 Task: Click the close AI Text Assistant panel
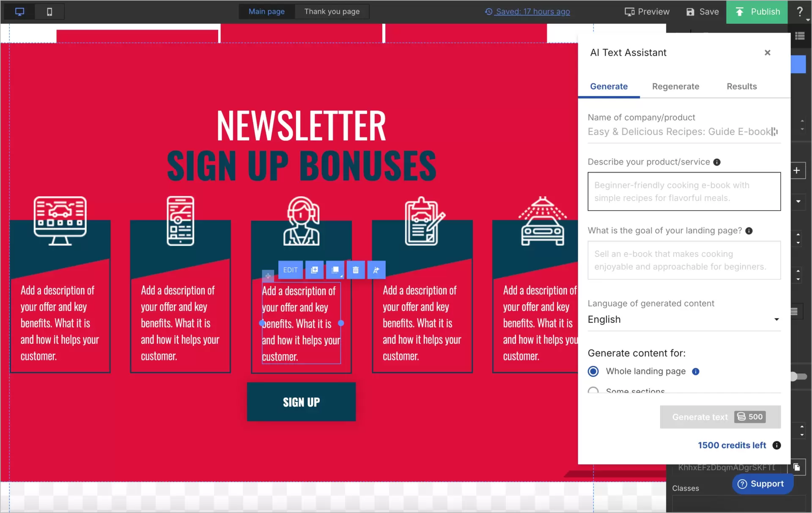pyautogui.click(x=767, y=52)
